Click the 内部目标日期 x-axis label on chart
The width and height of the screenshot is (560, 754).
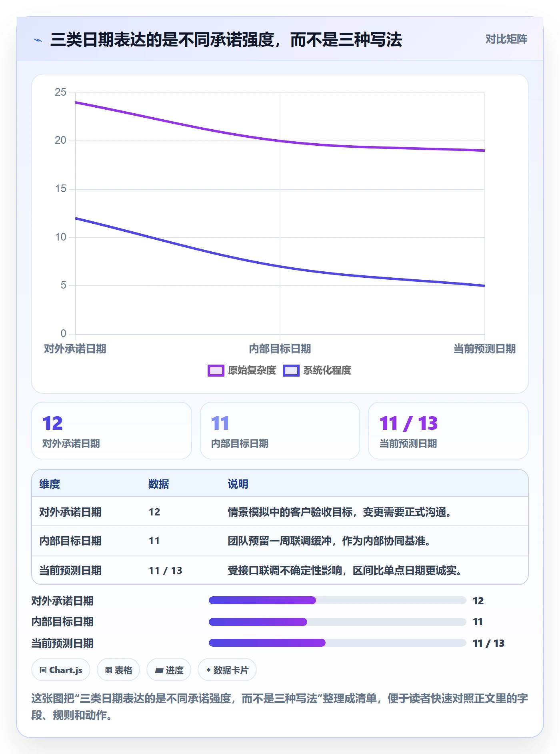280,349
